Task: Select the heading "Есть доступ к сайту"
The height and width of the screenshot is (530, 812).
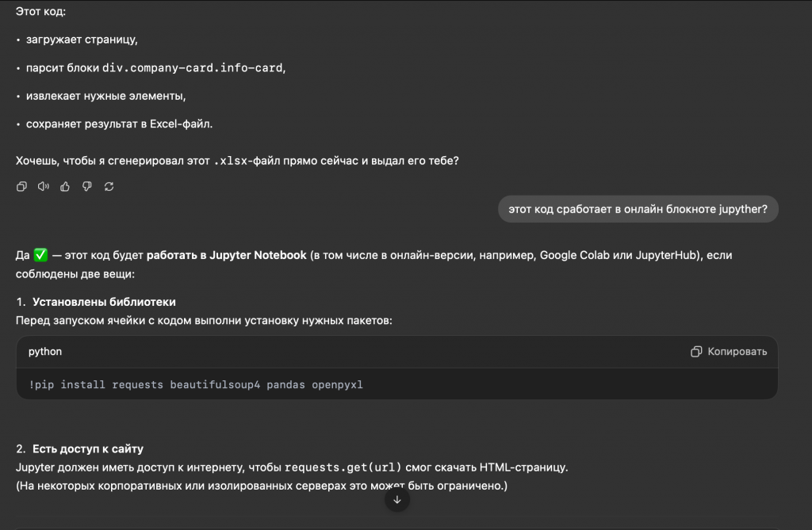Action: [x=87, y=449]
